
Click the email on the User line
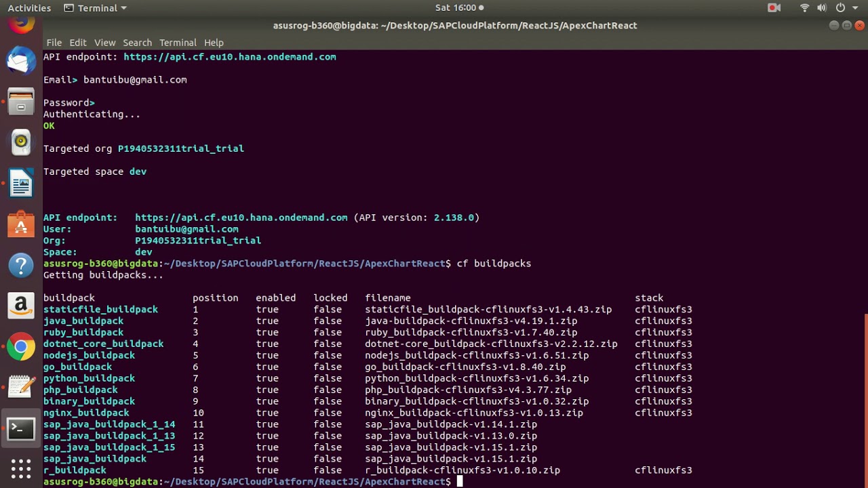point(186,229)
